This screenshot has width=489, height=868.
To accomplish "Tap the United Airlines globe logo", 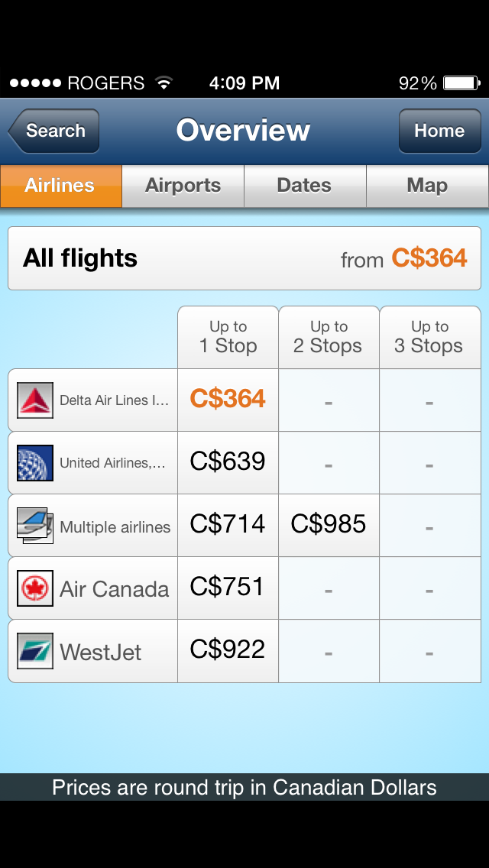I will [35, 463].
